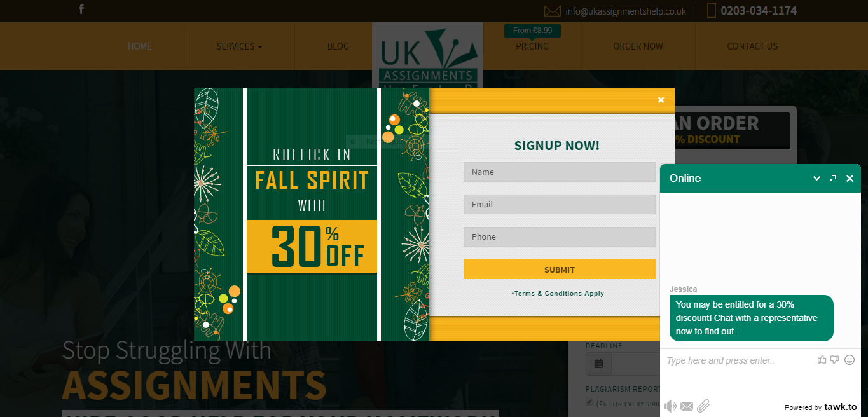This screenshot has width=868, height=417.
Task: Mute chat sound with speaker icon
Action: click(670, 406)
